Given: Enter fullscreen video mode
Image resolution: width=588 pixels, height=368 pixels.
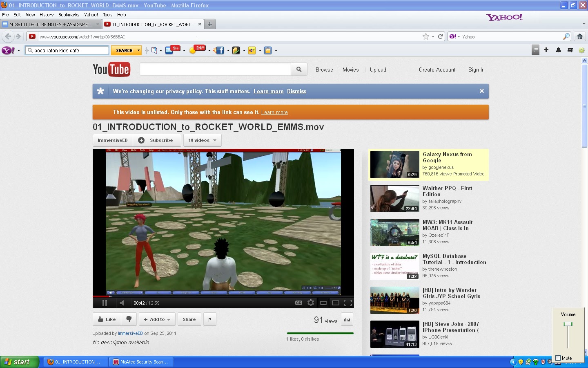Looking at the screenshot, I should (348, 303).
